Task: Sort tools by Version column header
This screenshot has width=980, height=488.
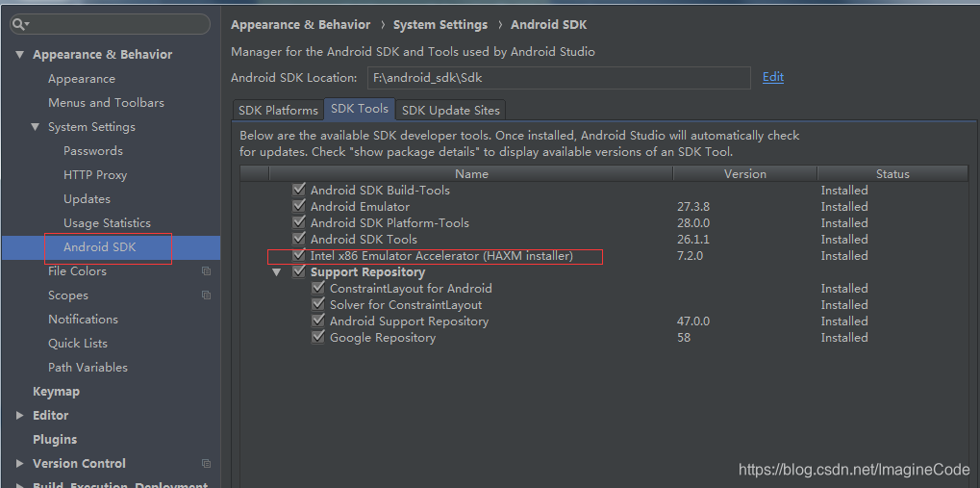Action: [x=745, y=174]
